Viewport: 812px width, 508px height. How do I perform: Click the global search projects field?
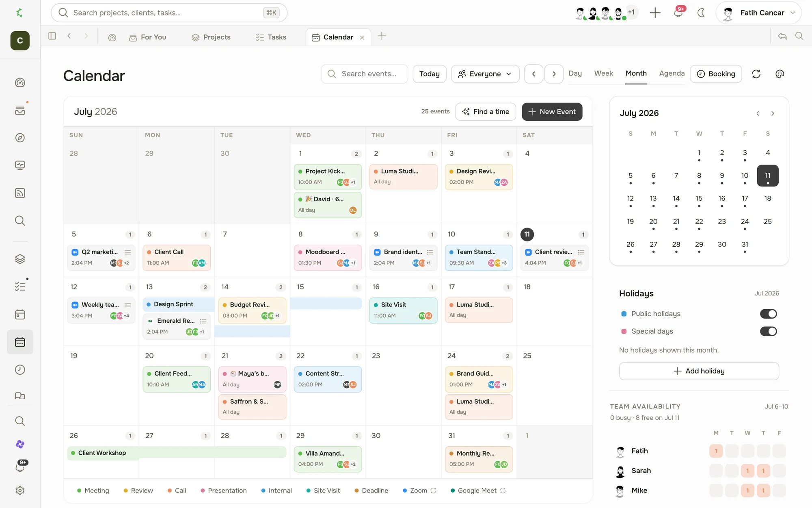pyautogui.click(x=169, y=13)
